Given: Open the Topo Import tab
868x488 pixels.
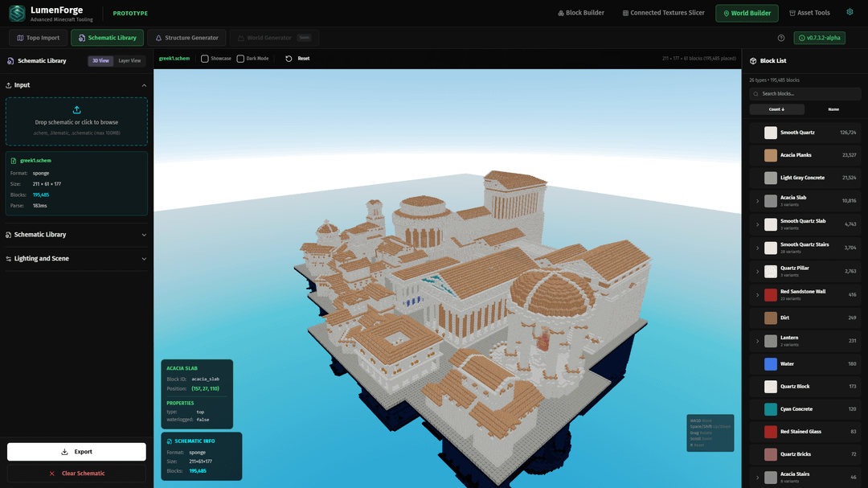Looking at the screenshot, I should (39, 38).
